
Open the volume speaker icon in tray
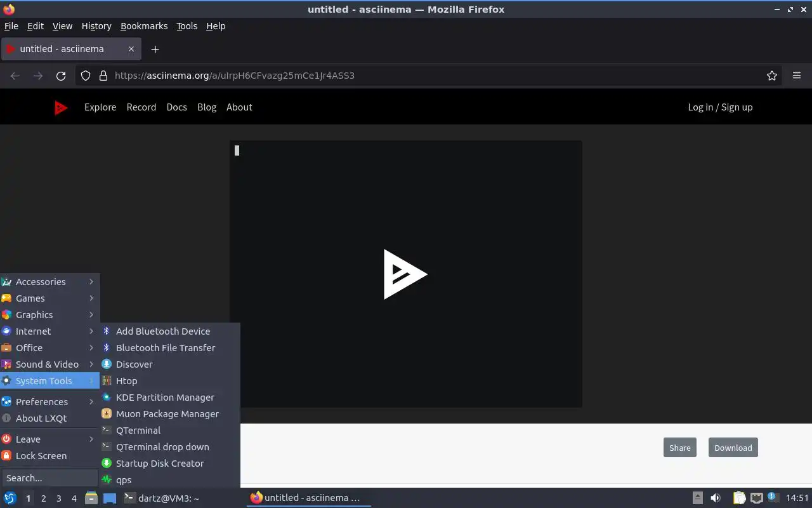tap(716, 498)
